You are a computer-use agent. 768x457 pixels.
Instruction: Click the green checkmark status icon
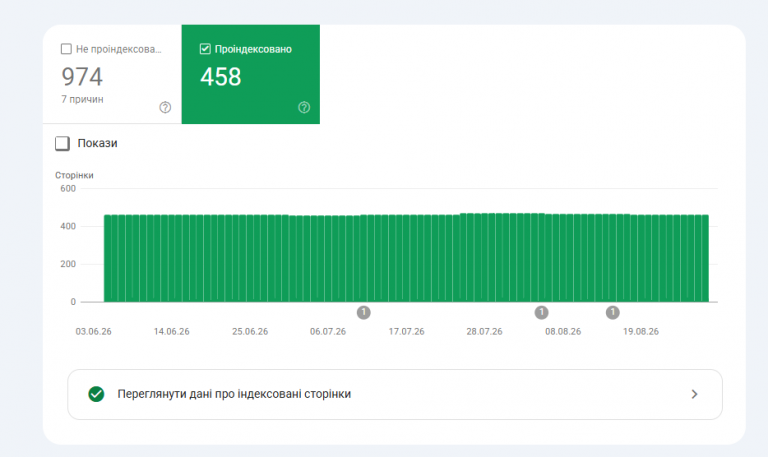(96, 394)
